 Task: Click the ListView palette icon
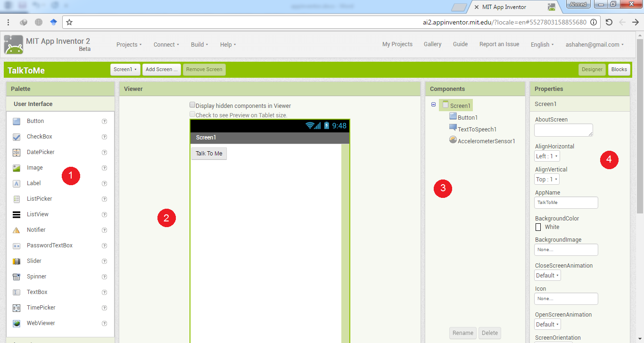[x=17, y=214]
